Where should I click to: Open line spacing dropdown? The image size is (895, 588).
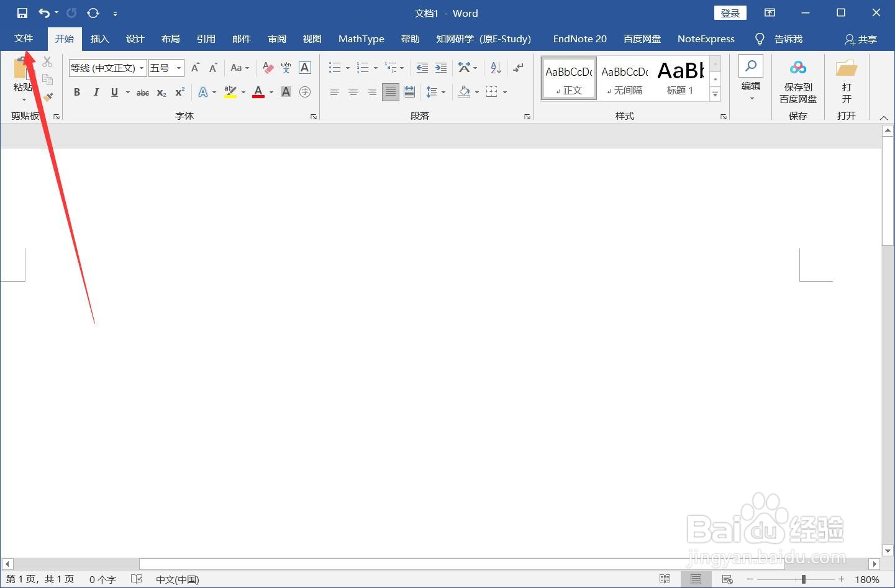click(x=443, y=93)
